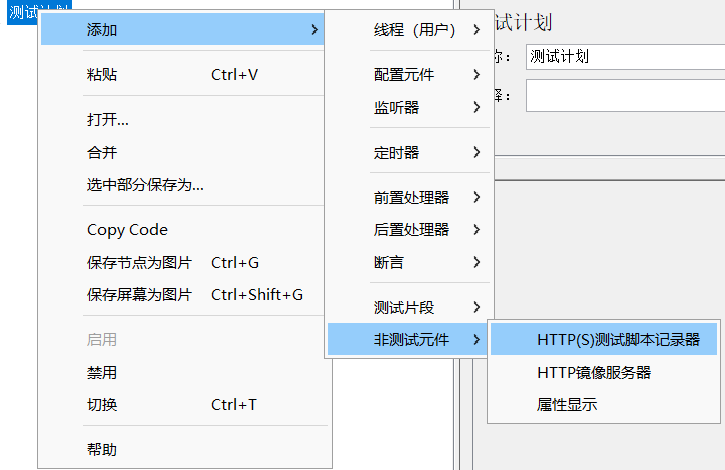
Task: Choose 选中部分保存为... option
Action: [182, 185]
